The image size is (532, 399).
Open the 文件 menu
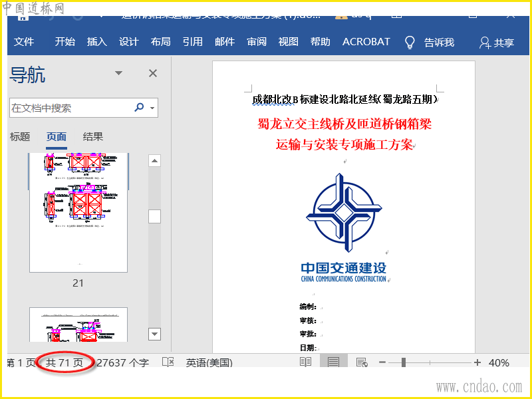(24, 42)
